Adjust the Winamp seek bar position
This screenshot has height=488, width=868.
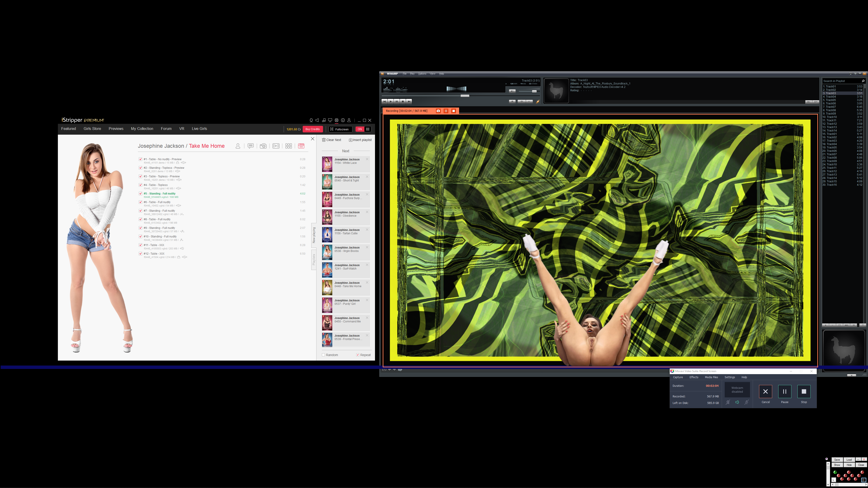[x=465, y=96]
